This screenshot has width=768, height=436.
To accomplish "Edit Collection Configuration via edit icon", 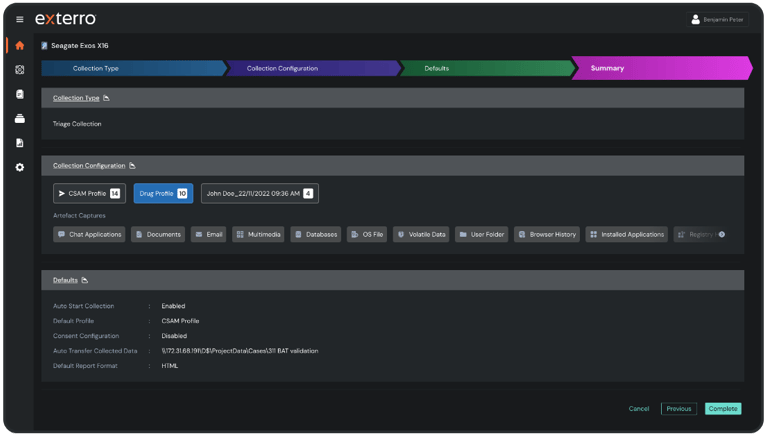I will (132, 166).
